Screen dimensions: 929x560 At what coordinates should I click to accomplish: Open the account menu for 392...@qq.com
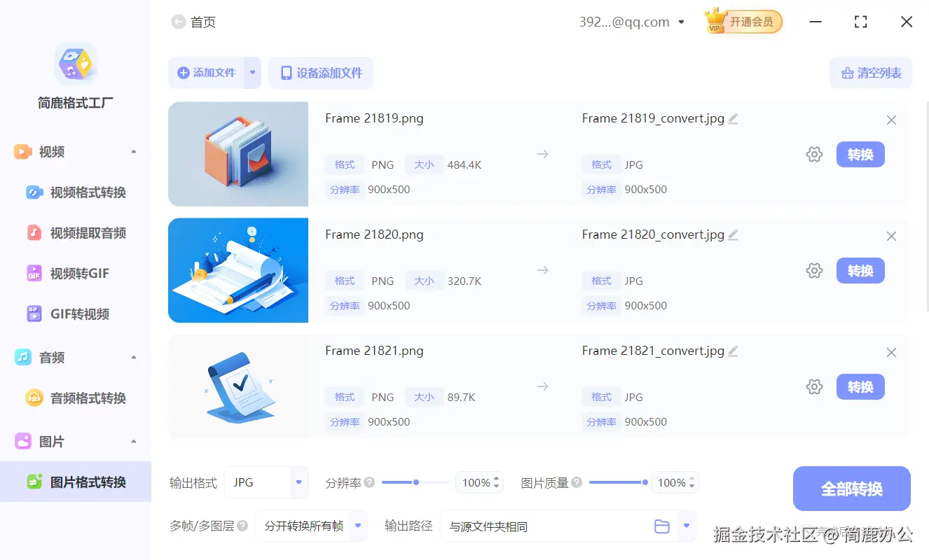pos(631,22)
